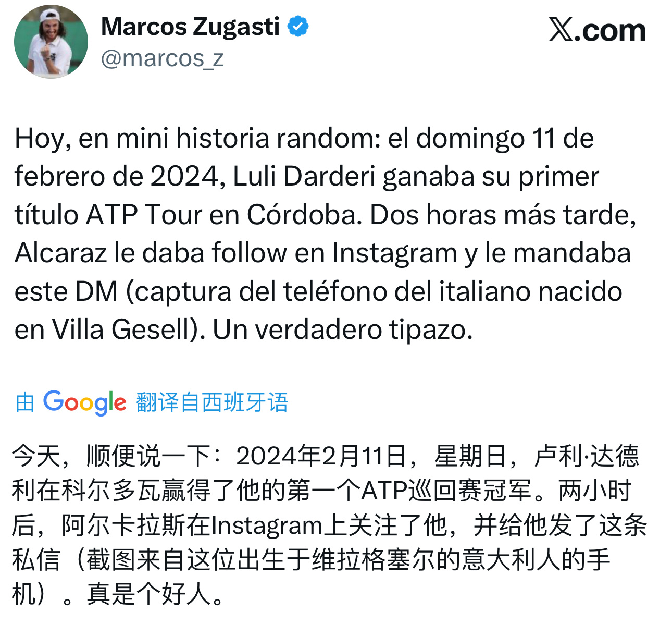Click the 由 character before Google

coord(25,402)
